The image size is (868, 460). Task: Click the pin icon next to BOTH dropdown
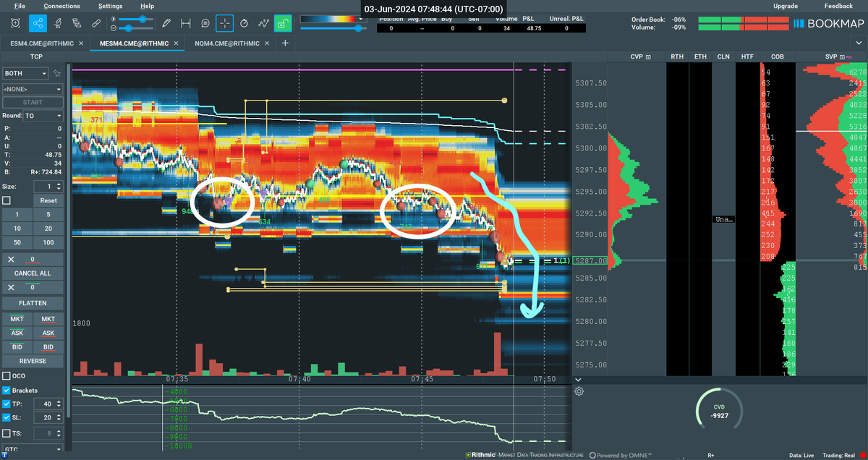click(57, 73)
